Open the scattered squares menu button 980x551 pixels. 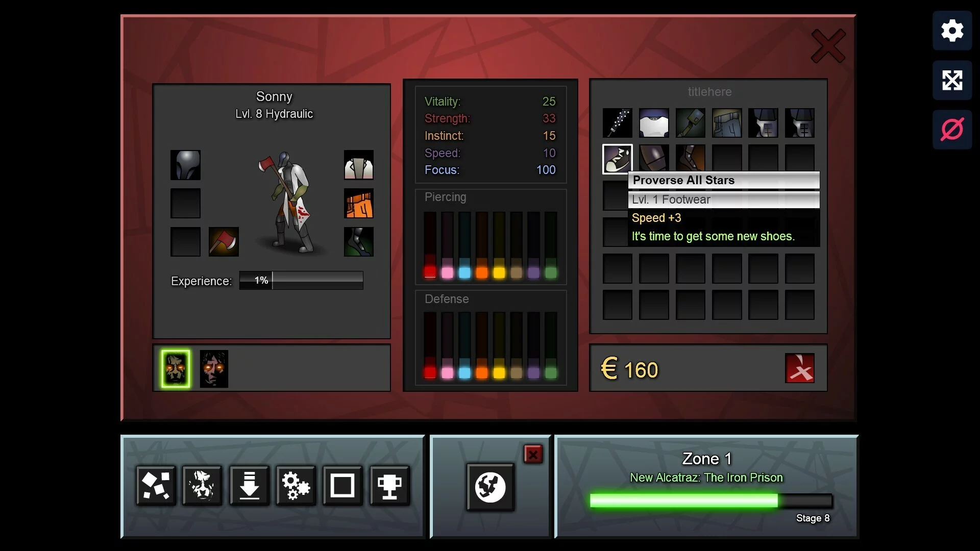tap(156, 485)
